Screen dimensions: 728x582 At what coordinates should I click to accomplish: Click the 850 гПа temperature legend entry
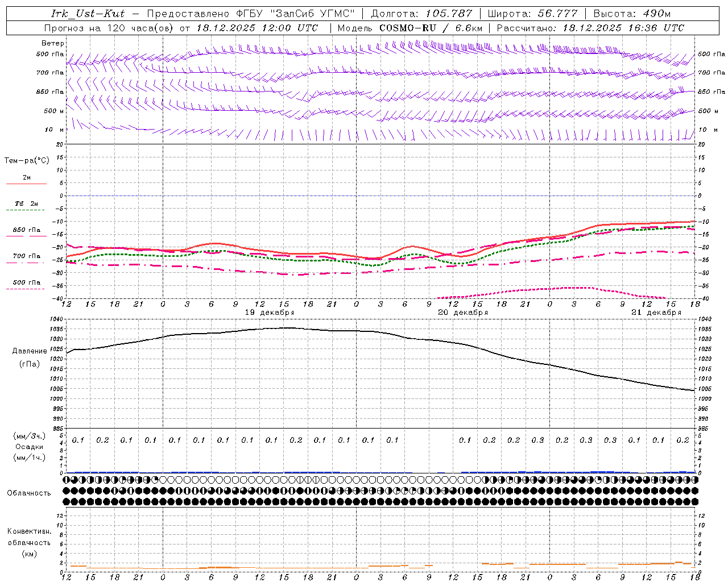[27, 230]
